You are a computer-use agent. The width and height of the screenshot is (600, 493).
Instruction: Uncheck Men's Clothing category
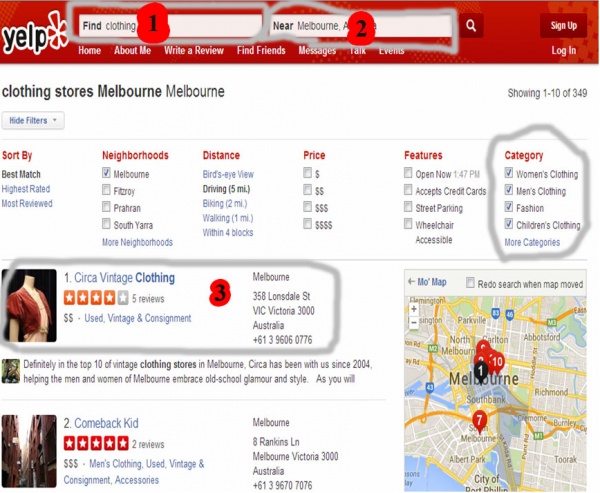[x=509, y=189]
